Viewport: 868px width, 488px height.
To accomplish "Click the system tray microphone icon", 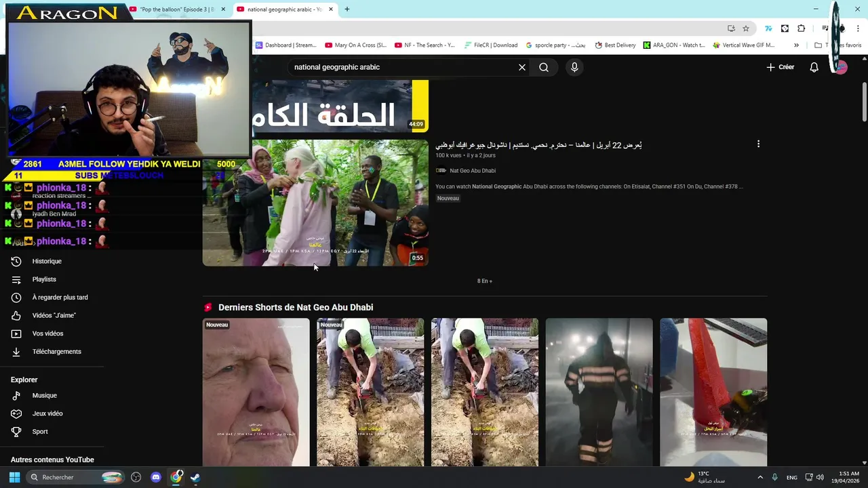I will click(774, 477).
